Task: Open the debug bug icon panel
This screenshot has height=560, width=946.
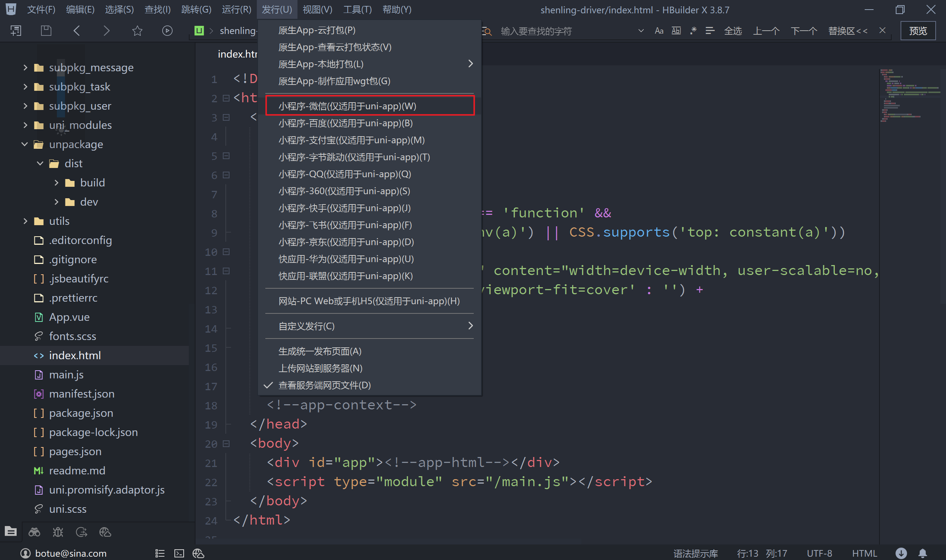Action: tap(58, 532)
